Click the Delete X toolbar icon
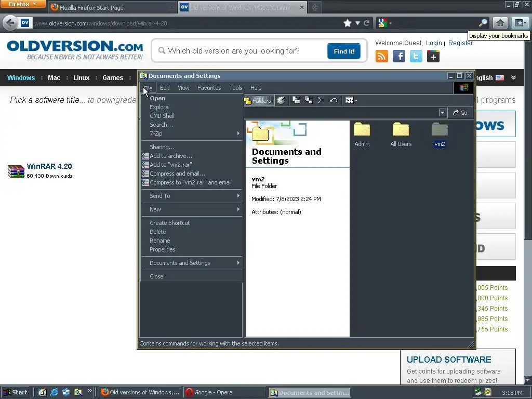Image resolution: width=532 pixels, height=399 pixels. tap(321, 100)
